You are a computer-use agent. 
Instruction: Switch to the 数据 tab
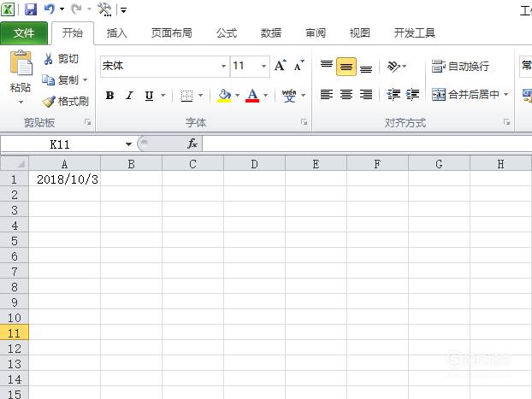[271, 33]
